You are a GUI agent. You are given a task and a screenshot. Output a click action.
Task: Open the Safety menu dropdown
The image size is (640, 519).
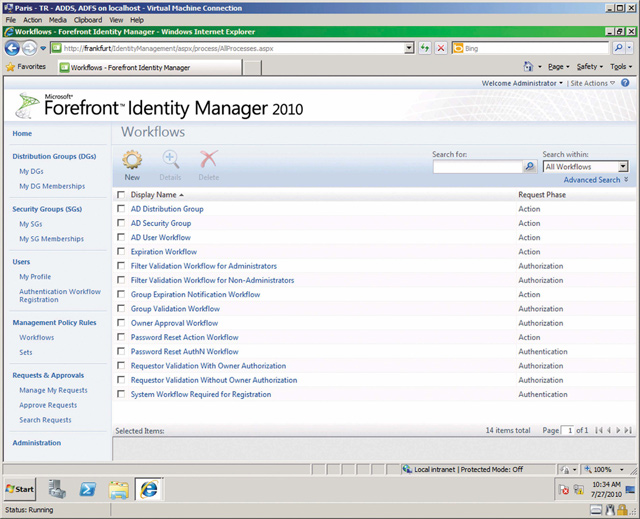(x=590, y=67)
